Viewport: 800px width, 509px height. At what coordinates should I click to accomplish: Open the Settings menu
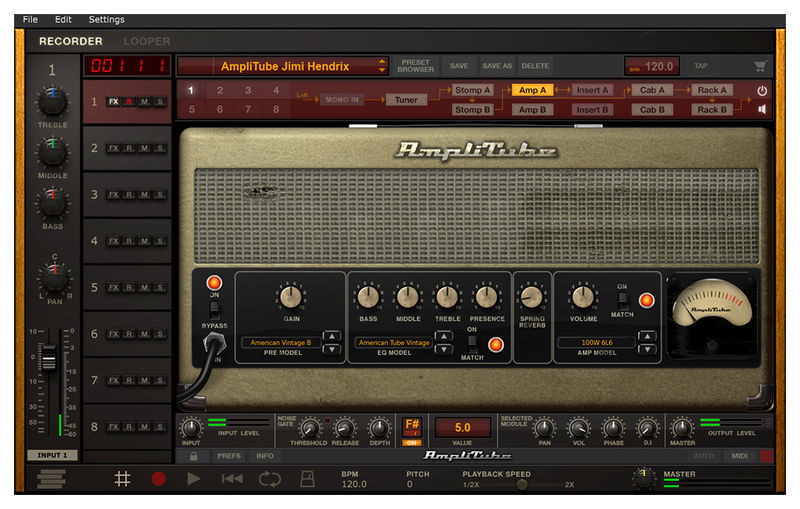tap(107, 19)
